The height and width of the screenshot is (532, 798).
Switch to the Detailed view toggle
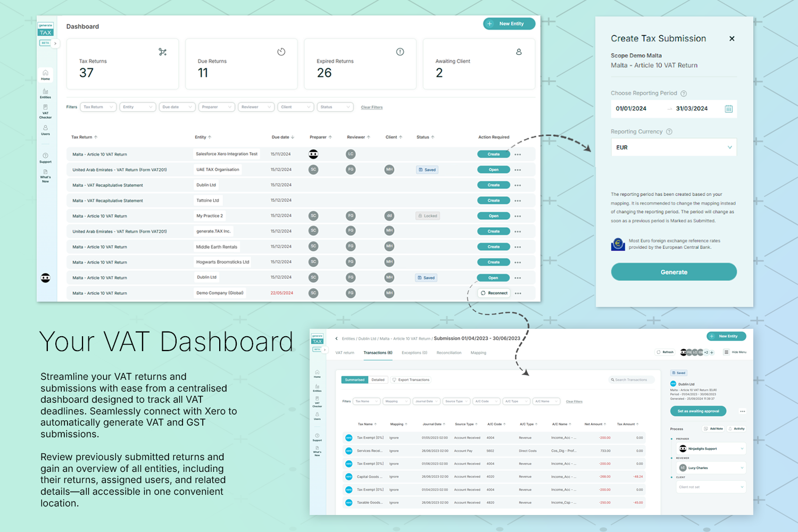[x=378, y=380]
